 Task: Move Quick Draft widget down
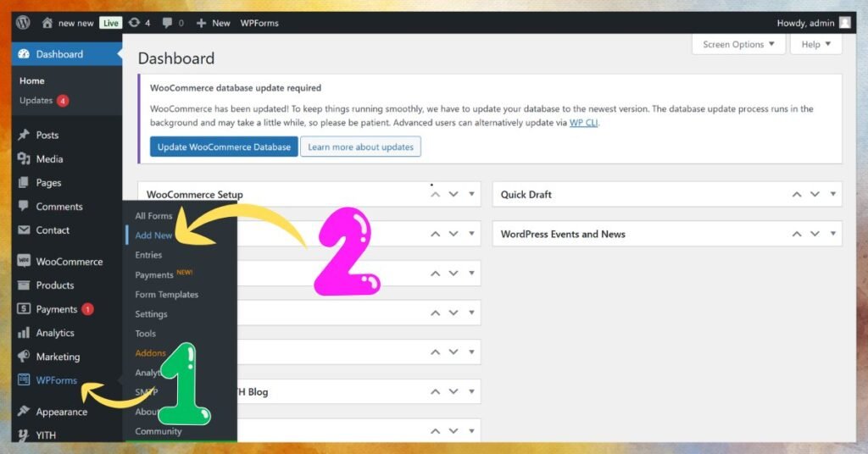(x=815, y=194)
